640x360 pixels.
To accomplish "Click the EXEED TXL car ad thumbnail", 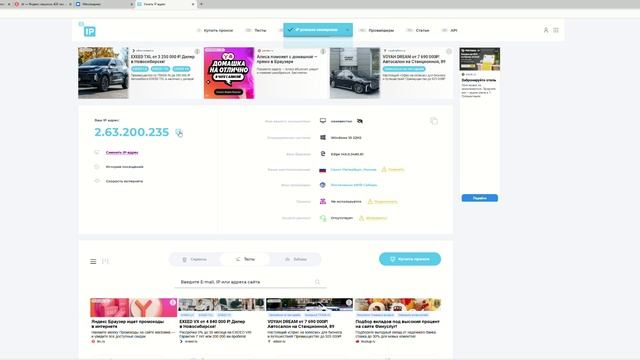I will coord(103,73).
